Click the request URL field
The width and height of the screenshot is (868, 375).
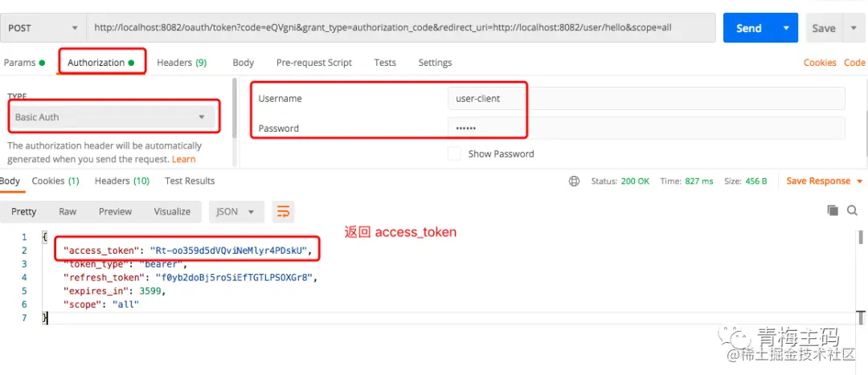pos(401,27)
